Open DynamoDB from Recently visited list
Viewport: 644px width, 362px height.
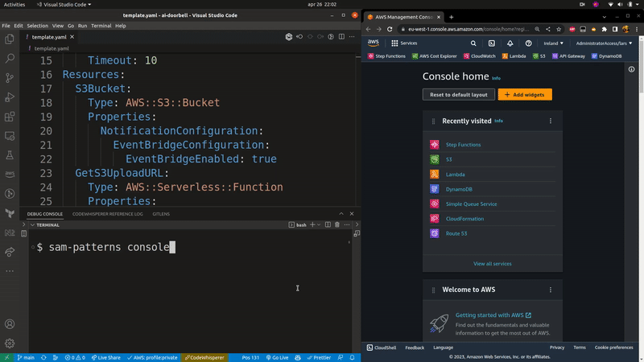(459, 189)
